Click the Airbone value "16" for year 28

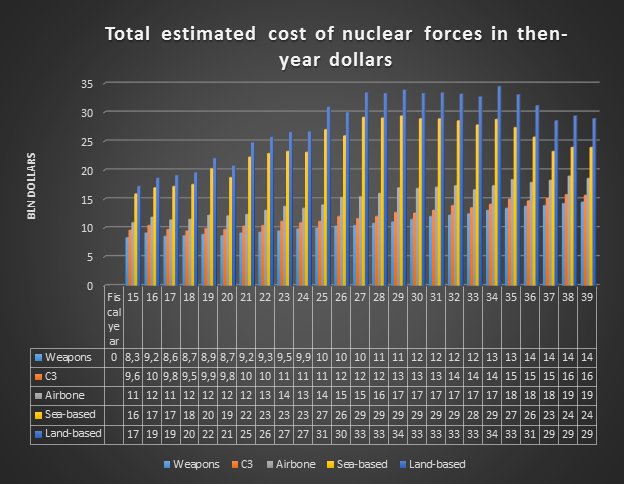(379, 396)
